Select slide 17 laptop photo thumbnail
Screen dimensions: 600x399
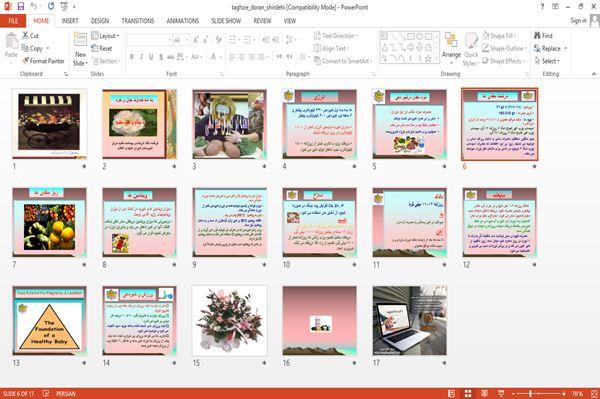tap(410, 321)
